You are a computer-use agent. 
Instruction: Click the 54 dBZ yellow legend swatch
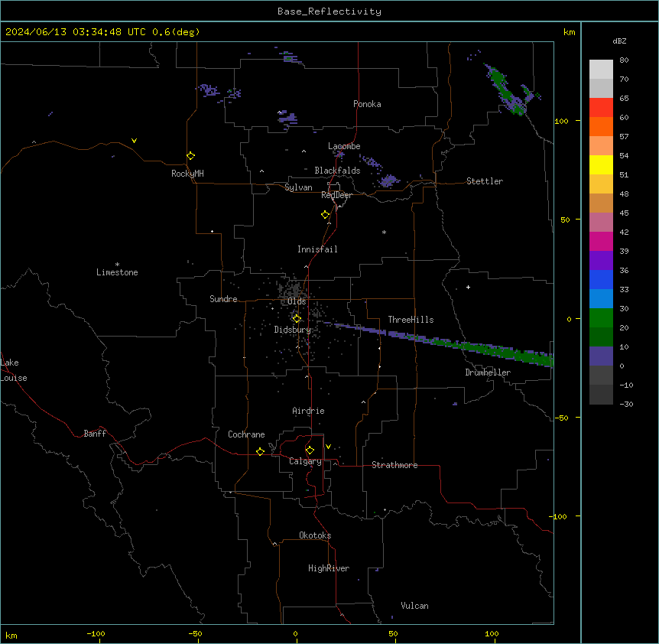pyautogui.click(x=601, y=164)
